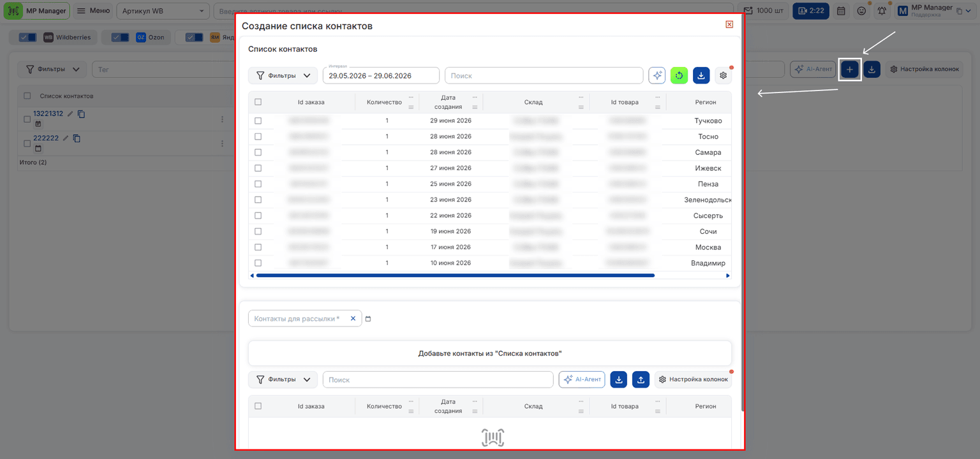Screen dimensions: 980x459
Task: Select all rows with the Id заказа header checkbox
Action: click(x=258, y=102)
